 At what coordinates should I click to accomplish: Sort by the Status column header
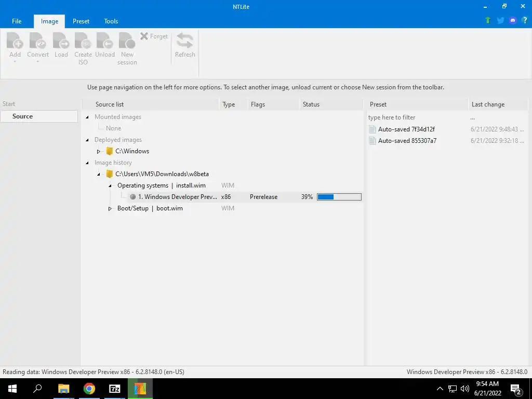point(331,104)
